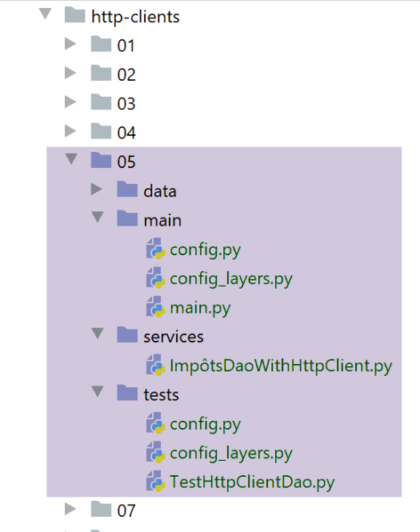Collapse the tests folder arrow

click(98, 391)
